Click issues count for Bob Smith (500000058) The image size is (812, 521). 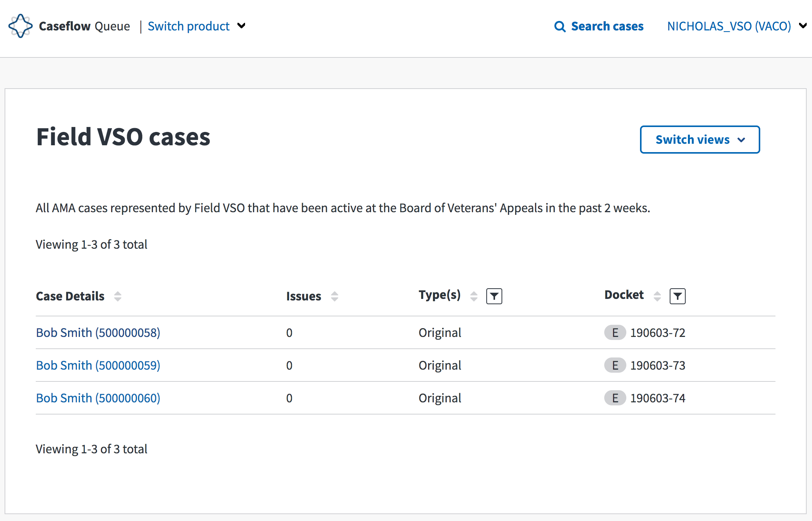tap(289, 333)
